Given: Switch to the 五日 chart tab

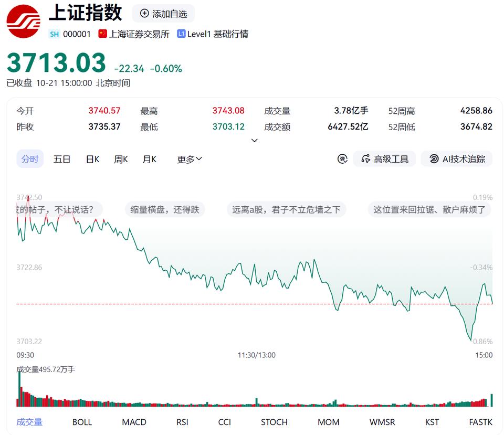Looking at the screenshot, I should [62, 159].
